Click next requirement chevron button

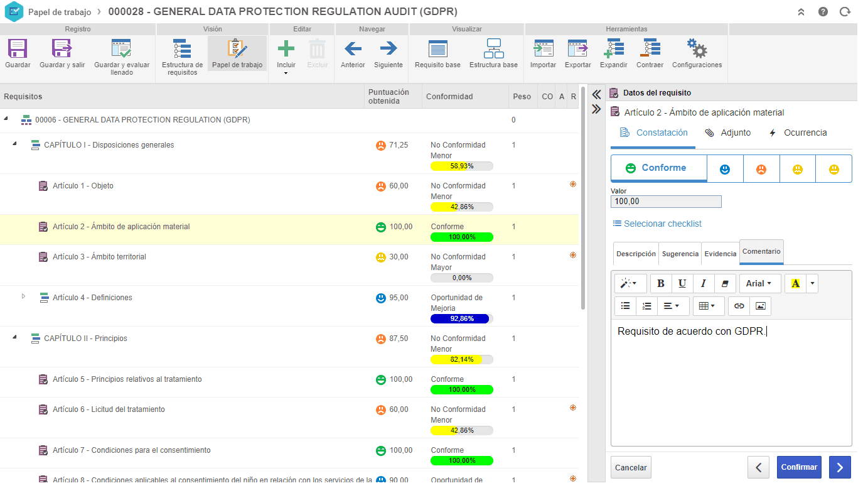point(840,467)
